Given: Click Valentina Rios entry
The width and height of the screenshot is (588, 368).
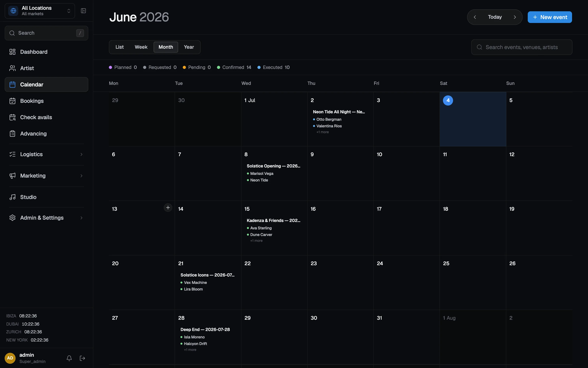Looking at the screenshot, I should [327, 126].
